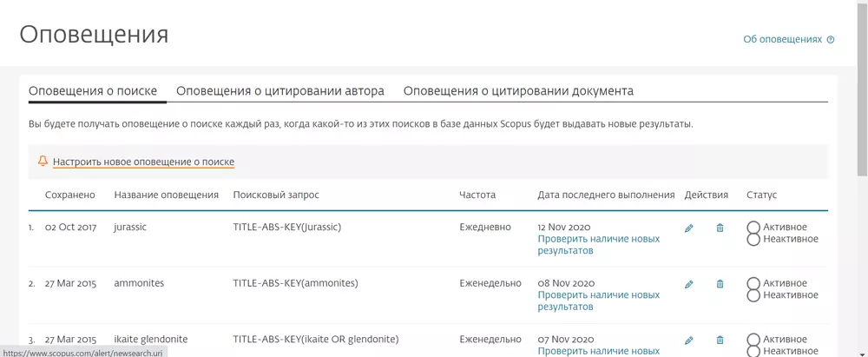The height and width of the screenshot is (357, 868).
Task: Delete the jurassic alert with trash icon
Action: coord(720,228)
